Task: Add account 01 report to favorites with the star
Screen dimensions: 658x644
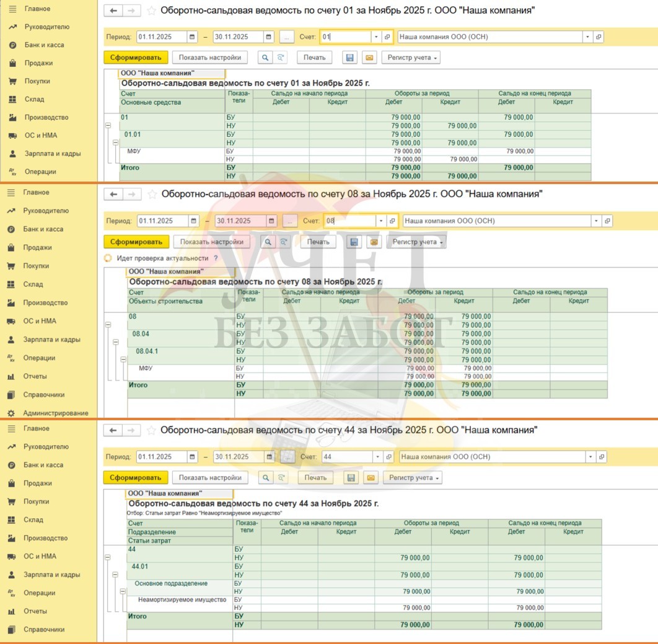Action: [152, 11]
